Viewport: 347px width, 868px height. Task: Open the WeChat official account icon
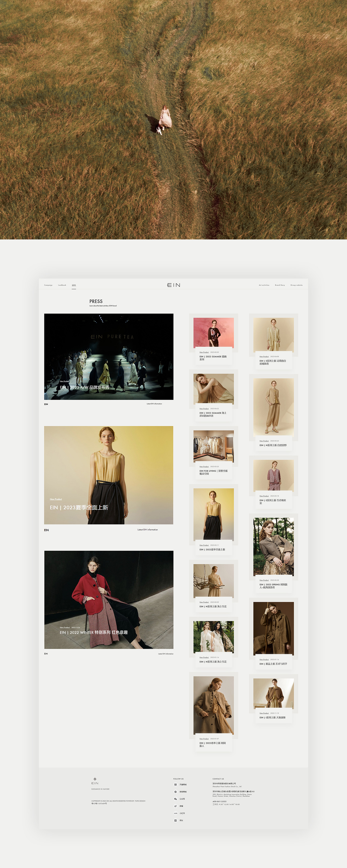click(175, 799)
